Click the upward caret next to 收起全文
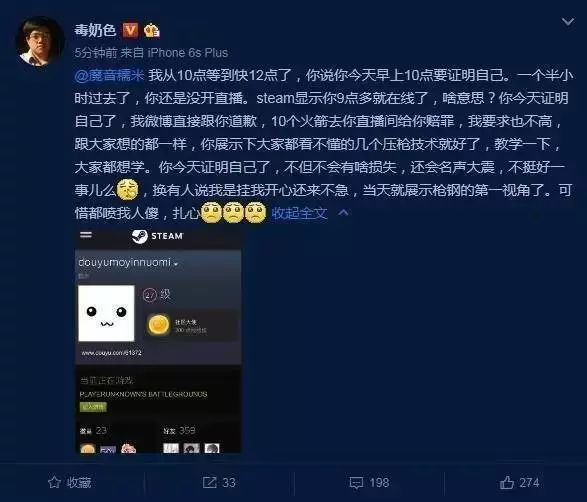Viewport: 587px width, 502px height. point(343,213)
